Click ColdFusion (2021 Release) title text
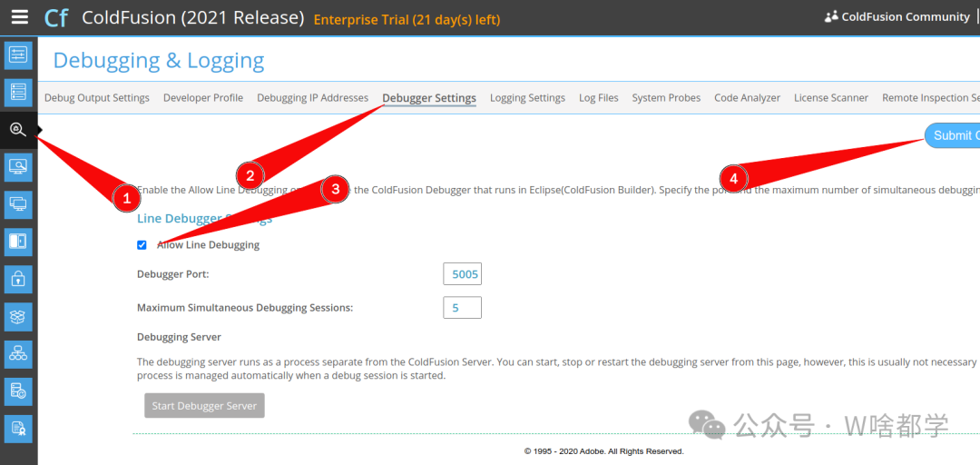This screenshot has height=465, width=980. [x=193, y=17]
